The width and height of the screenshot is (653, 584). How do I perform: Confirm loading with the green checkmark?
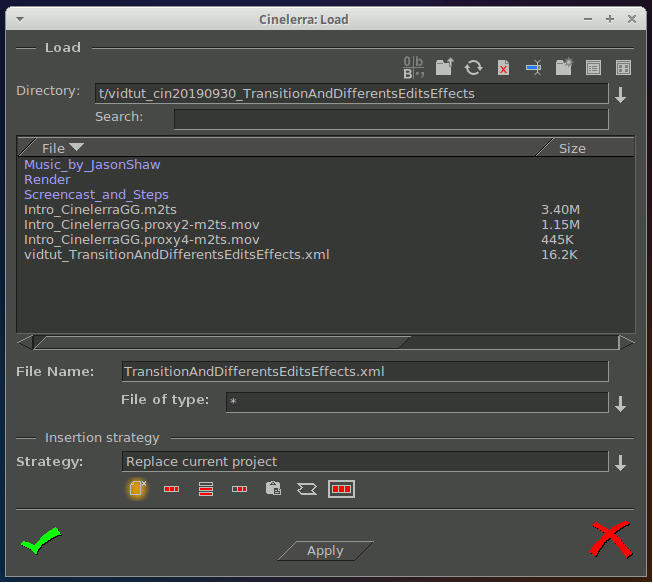click(40, 543)
